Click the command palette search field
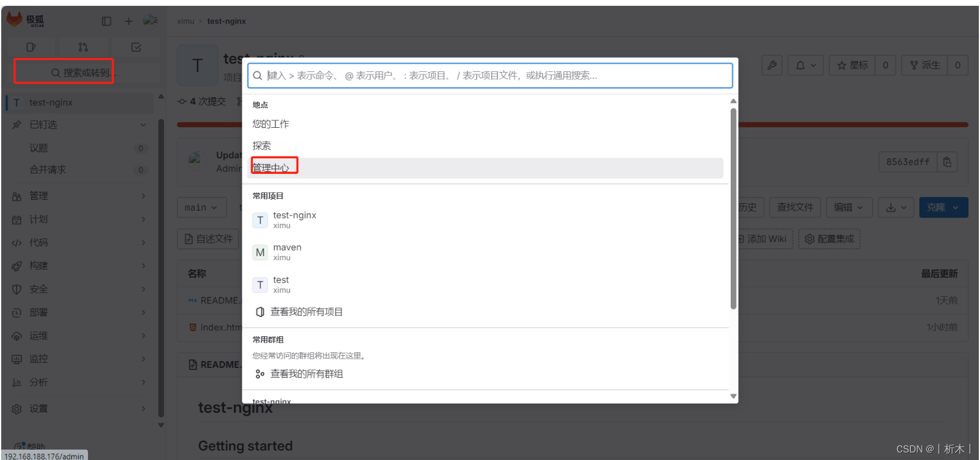 490,75
